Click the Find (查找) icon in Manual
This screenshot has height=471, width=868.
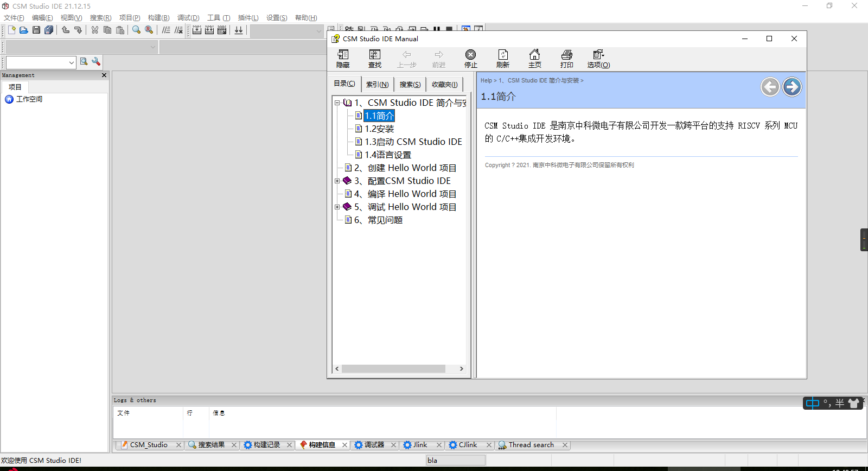[375, 59]
